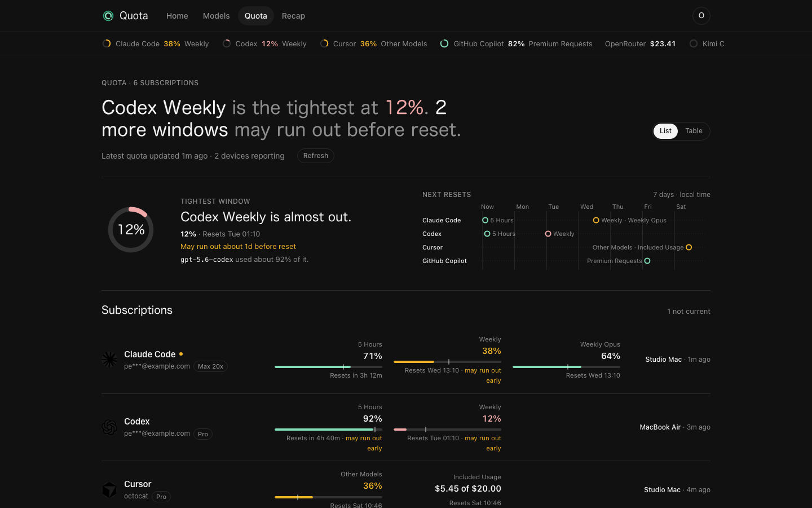Open the Models tab
Viewport: 812px width, 508px height.
(x=216, y=16)
